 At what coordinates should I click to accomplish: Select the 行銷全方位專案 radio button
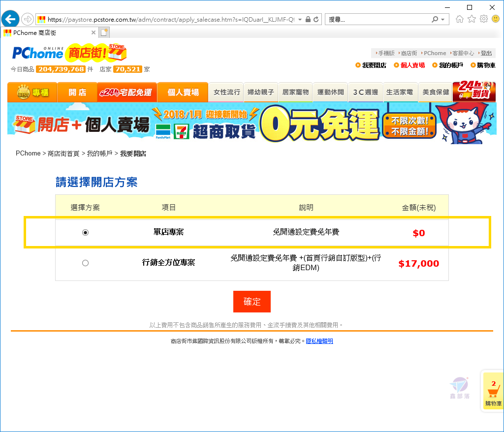85,263
